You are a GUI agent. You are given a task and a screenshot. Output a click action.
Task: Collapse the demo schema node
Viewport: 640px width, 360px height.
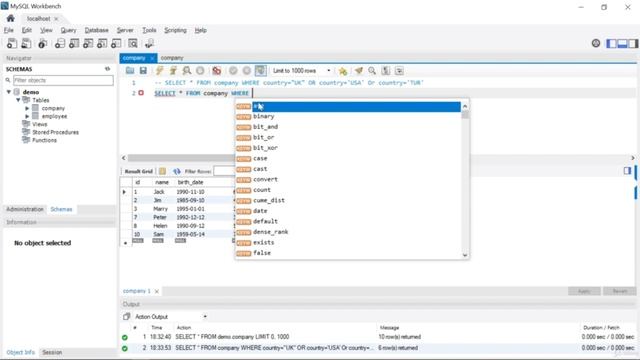click(9, 92)
